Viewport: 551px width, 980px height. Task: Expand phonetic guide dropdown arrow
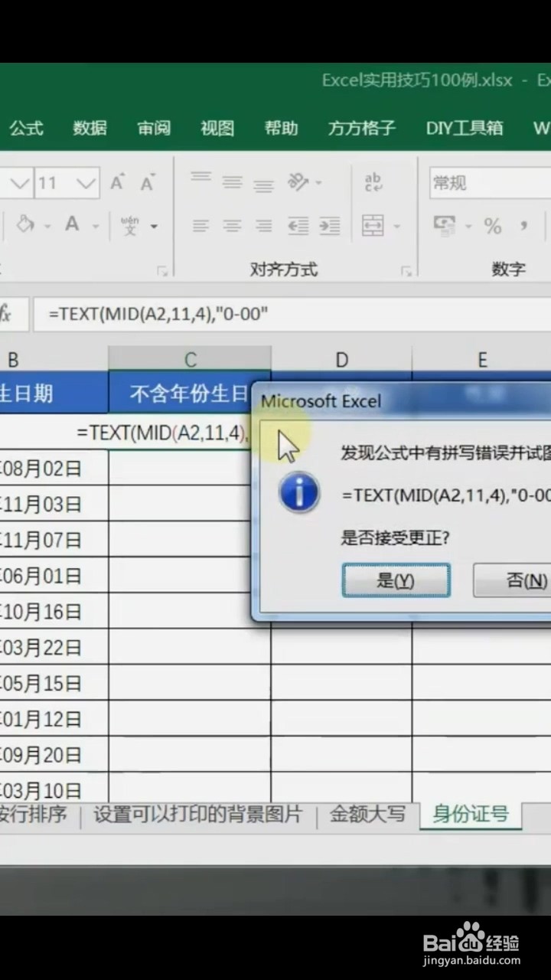tap(154, 226)
